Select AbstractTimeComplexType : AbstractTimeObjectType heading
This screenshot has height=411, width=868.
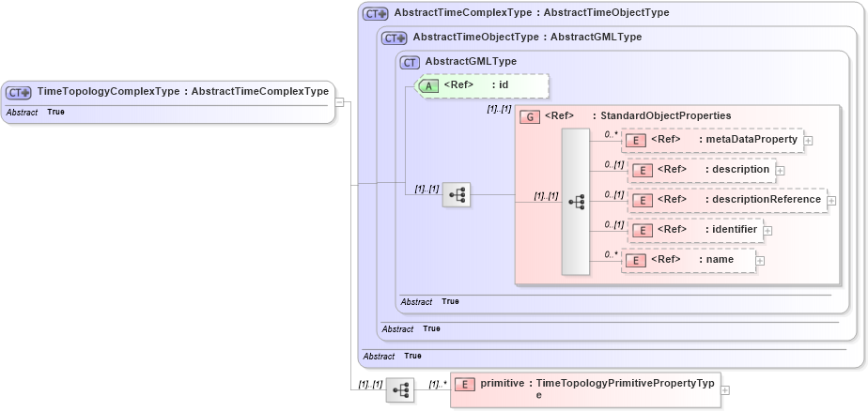point(532,13)
